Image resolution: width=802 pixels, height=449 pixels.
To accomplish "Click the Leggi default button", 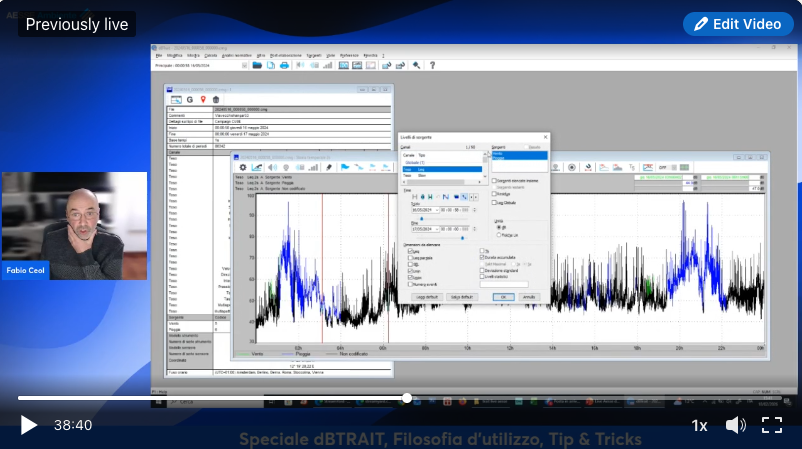I will click(x=427, y=297).
